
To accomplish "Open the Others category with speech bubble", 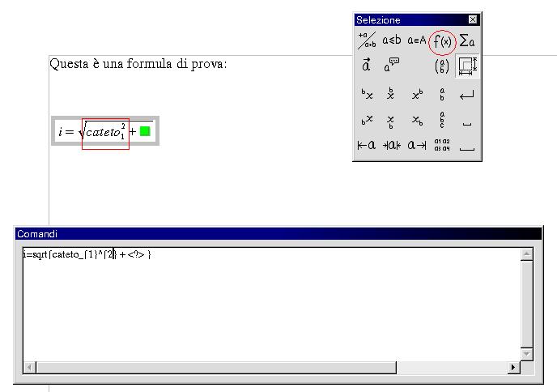I will (392, 66).
